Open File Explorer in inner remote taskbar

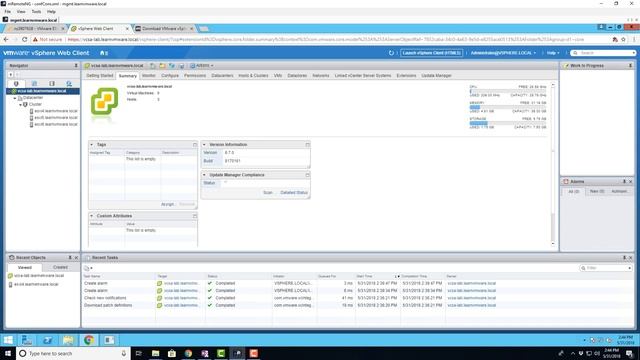coord(68,340)
